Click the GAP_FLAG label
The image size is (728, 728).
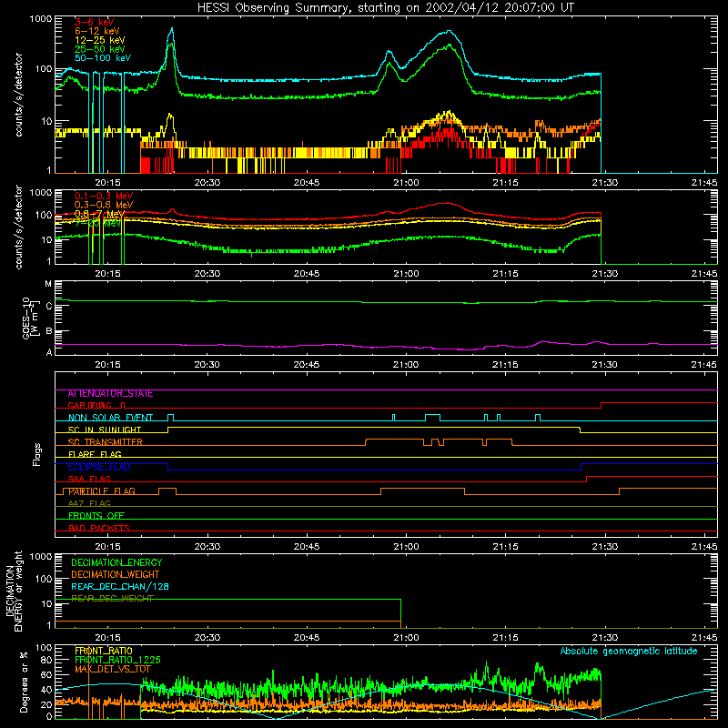[x=90, y=405]
